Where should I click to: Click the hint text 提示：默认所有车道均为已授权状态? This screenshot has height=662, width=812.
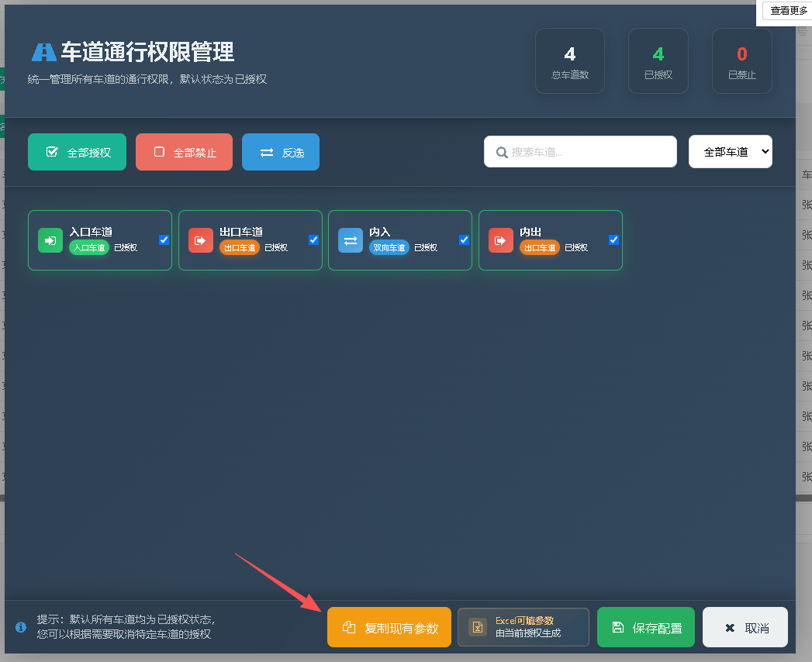click(x=126, y=619)
